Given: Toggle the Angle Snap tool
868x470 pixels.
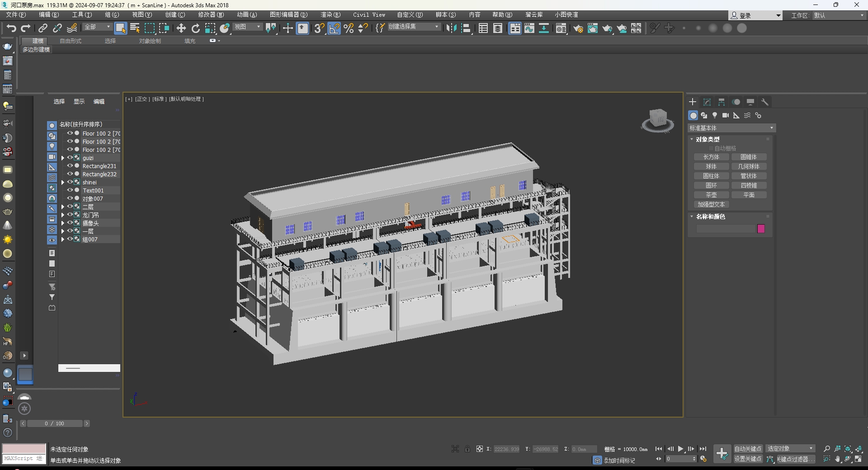Looking at the screenshot, I should pos(334,28).
